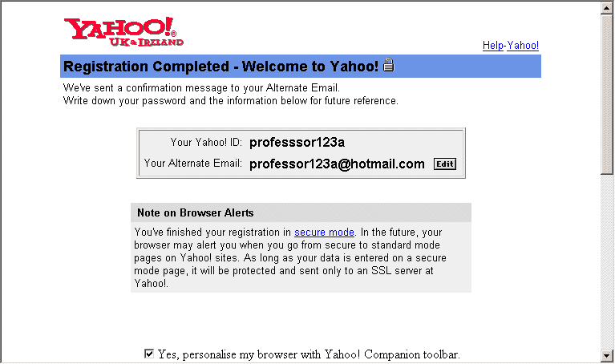Click the professor123a@hotmail.com email address
The image size is (615, 364).
point(337,164)
